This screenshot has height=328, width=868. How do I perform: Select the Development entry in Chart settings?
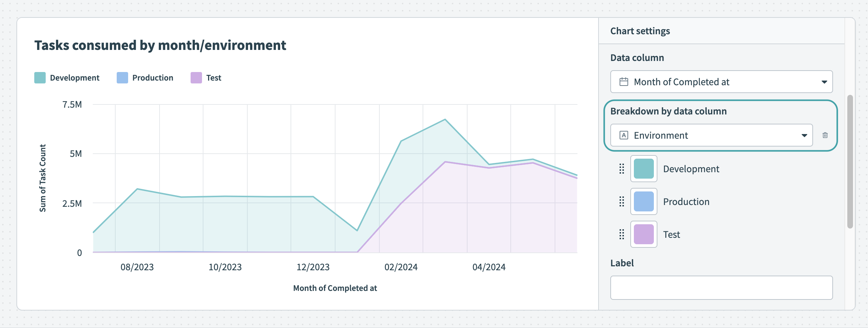(691, 169)
